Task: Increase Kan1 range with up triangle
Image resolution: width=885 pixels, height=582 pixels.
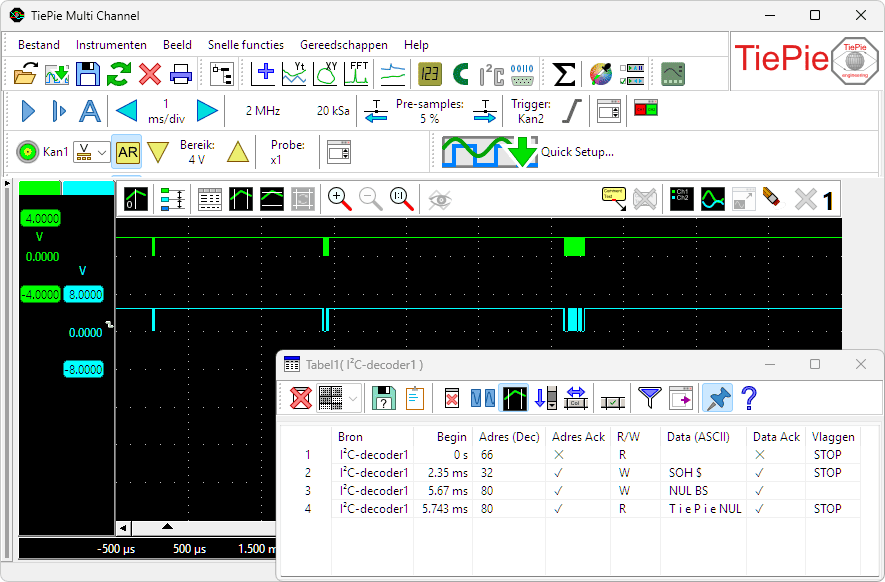Action: (238, 152)
